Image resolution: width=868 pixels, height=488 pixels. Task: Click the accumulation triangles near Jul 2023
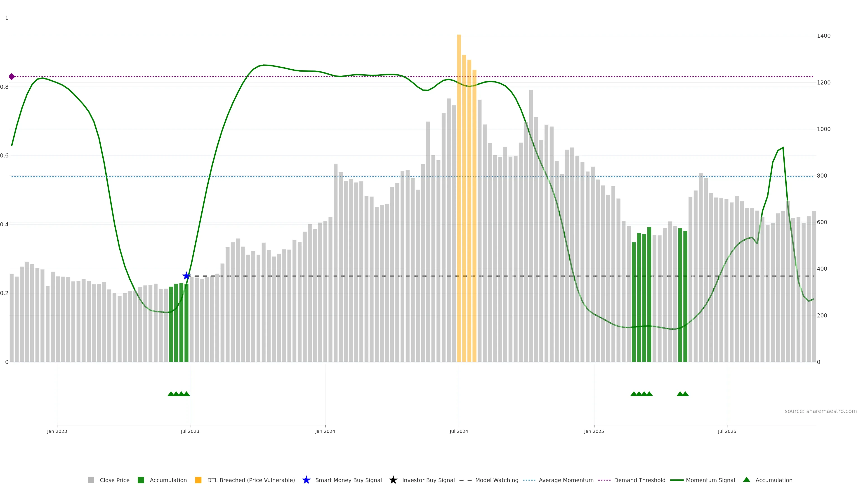tap(179, 394)
